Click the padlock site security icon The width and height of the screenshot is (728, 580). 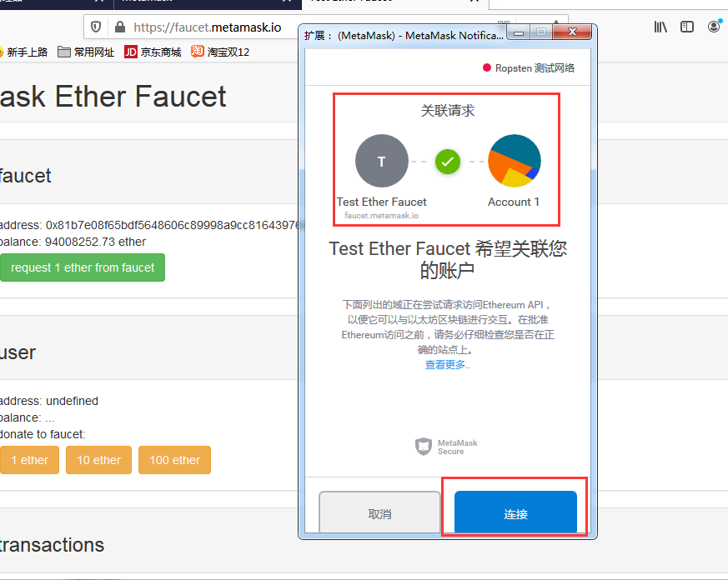(120, 27)
